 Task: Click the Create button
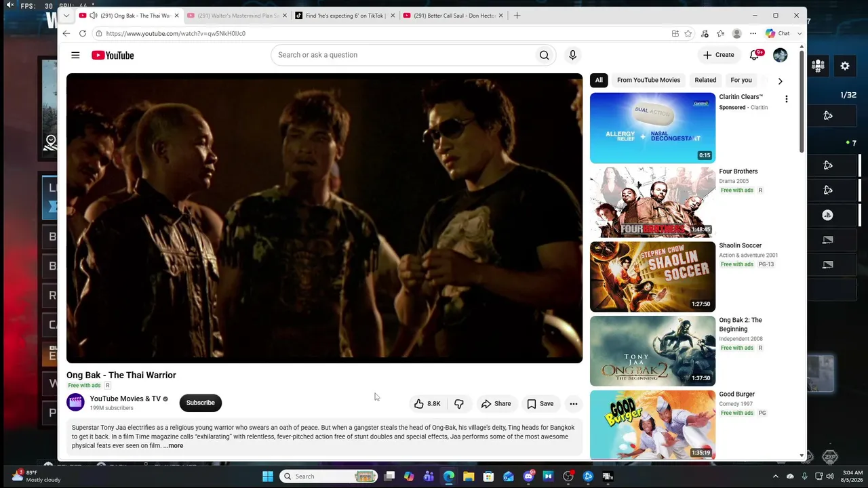pyautogui.click(x=719, y=55)
